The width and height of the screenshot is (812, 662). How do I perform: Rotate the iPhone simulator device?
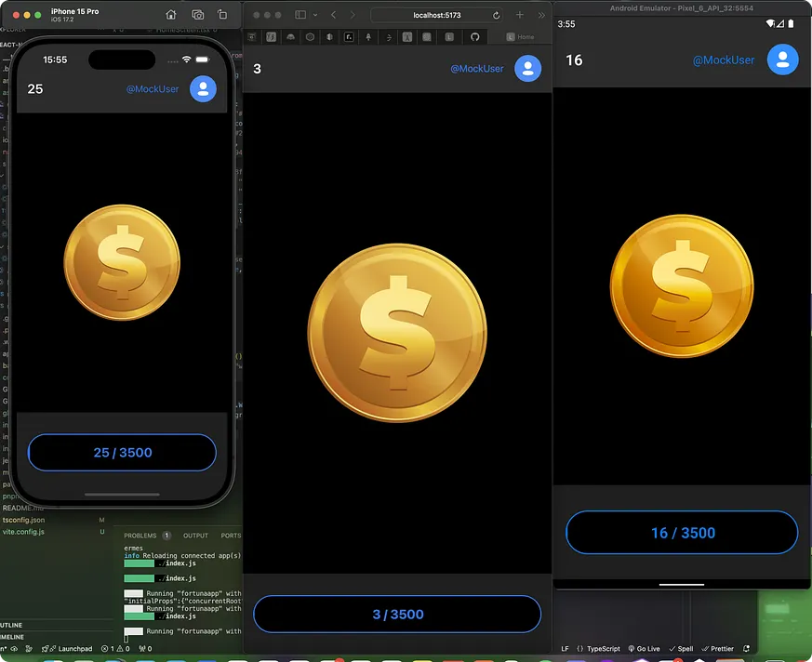click(x=222, y=15)
